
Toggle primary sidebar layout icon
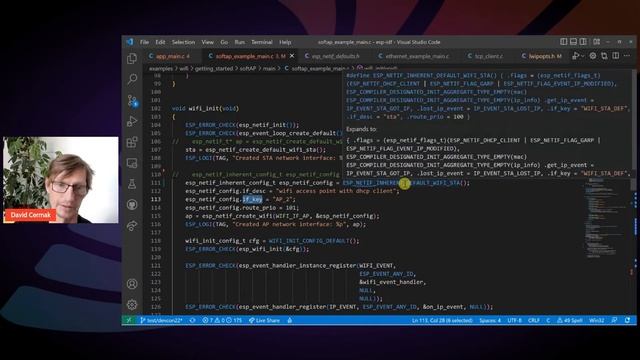tap(563, 42)
